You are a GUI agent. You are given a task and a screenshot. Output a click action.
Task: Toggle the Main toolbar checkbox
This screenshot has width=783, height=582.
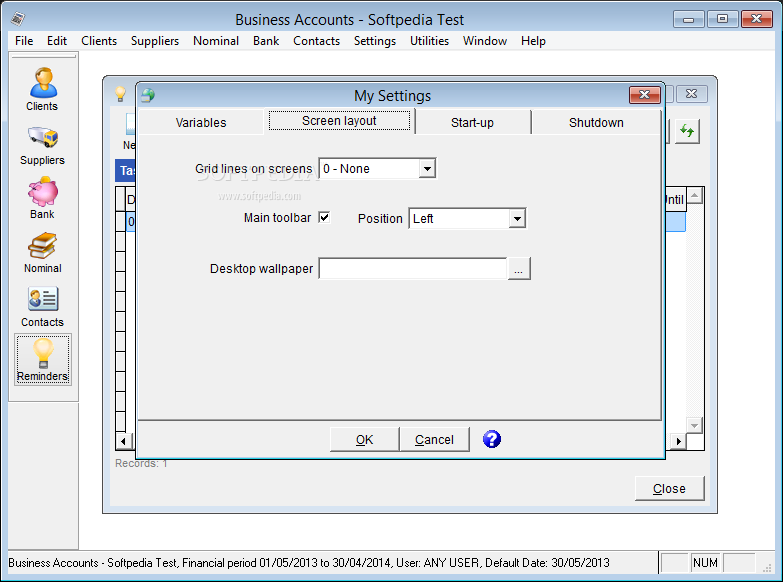(x=324, y=217)
